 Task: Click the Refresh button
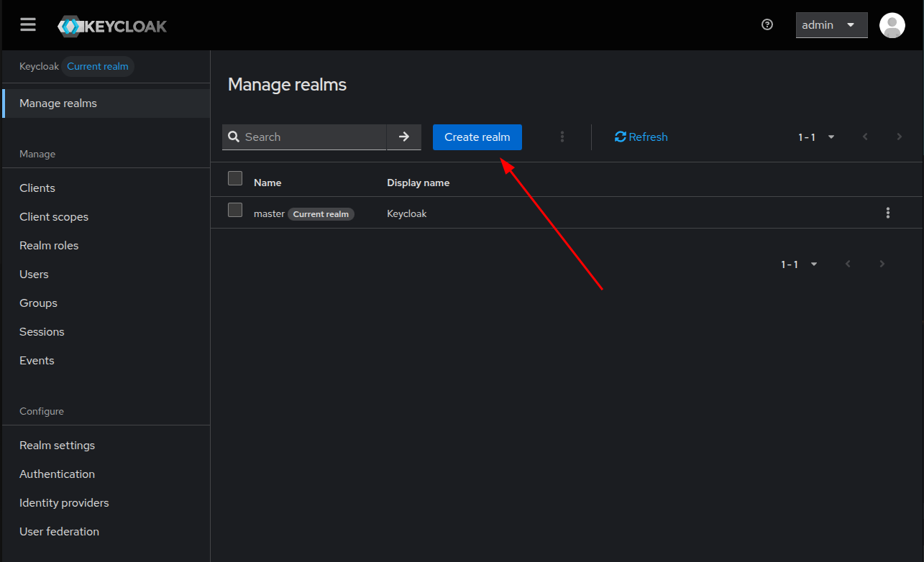point(641,137)
